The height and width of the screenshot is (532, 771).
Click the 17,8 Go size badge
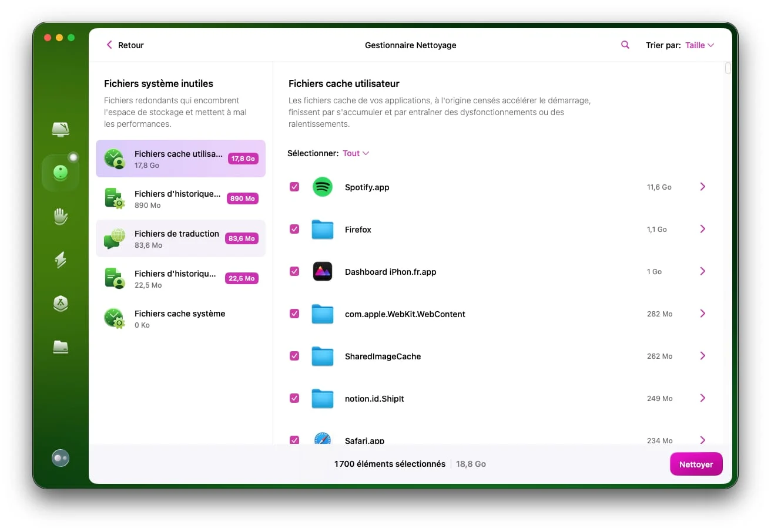(243, 159)
